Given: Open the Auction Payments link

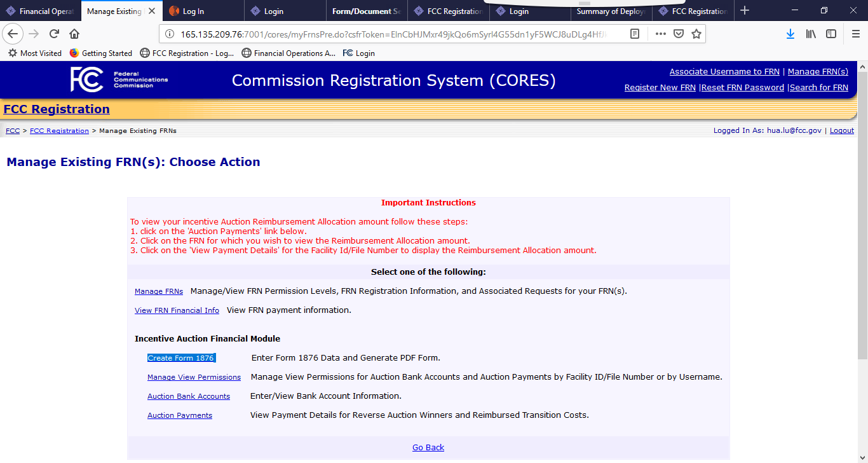Looking at the screenshot, I should pyautogui.click(x=180, y=415).
